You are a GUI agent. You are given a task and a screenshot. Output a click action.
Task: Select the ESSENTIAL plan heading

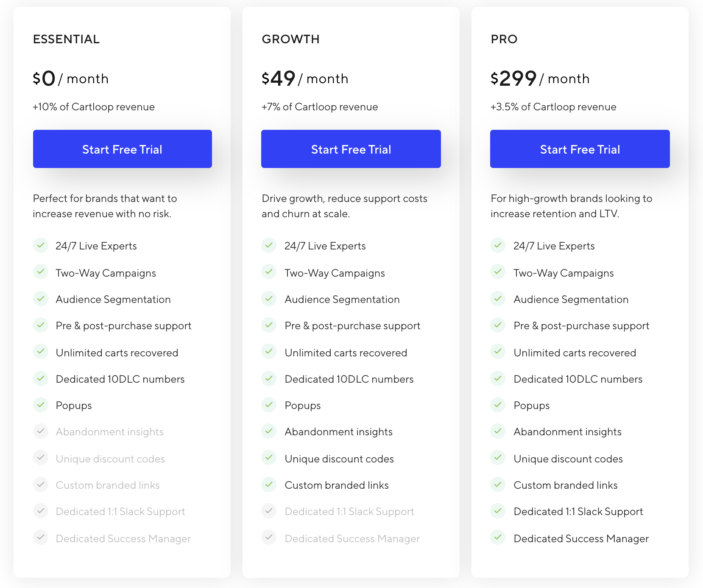(67, 39)
